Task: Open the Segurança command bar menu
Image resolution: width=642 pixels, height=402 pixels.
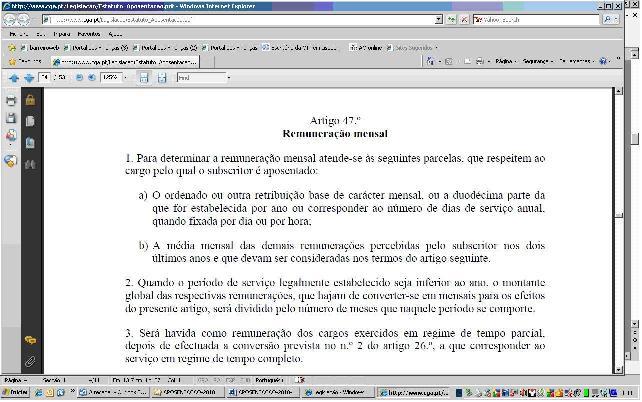Action: click(x=538, y=61)
